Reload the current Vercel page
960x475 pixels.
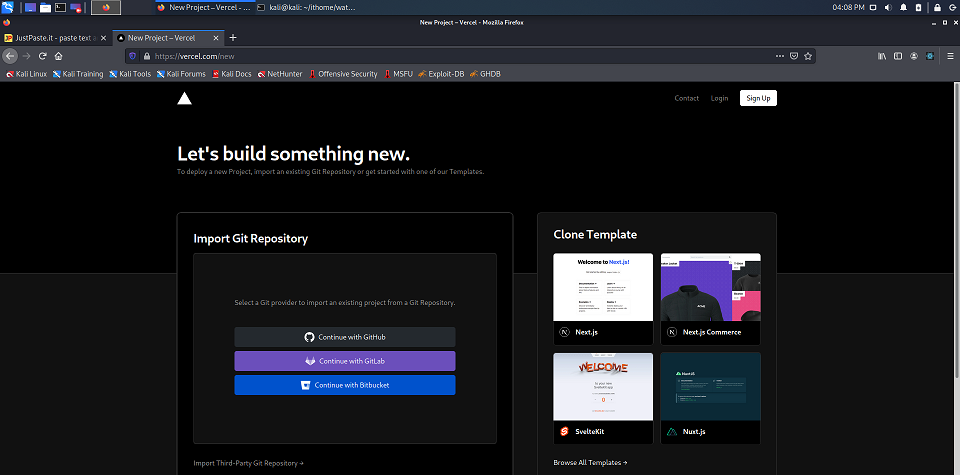[43, 56]
